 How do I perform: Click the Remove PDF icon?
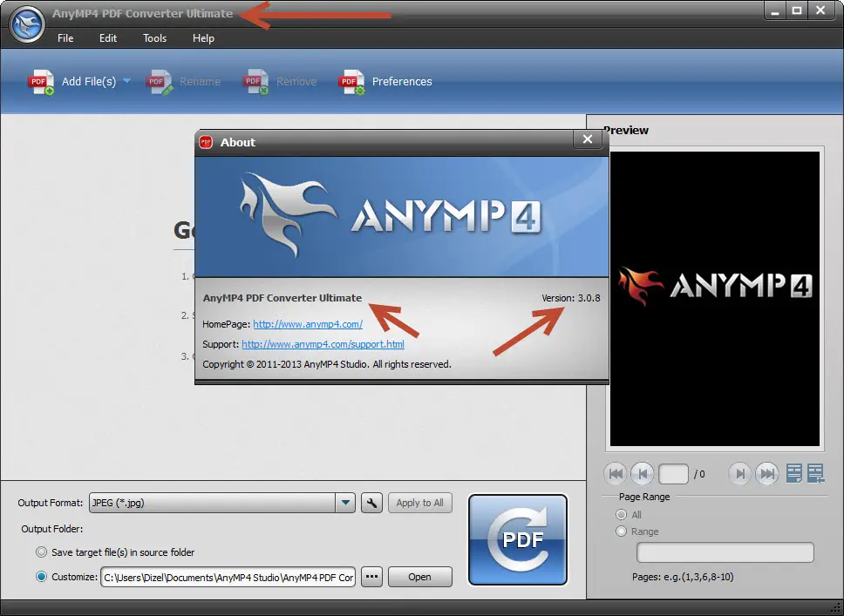coord(255,82)
